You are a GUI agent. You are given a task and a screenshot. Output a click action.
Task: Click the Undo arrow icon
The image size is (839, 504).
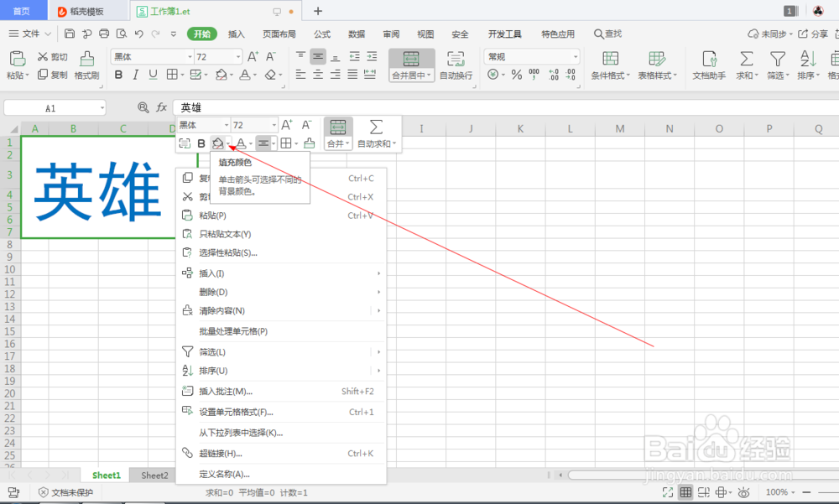[139, 34]
